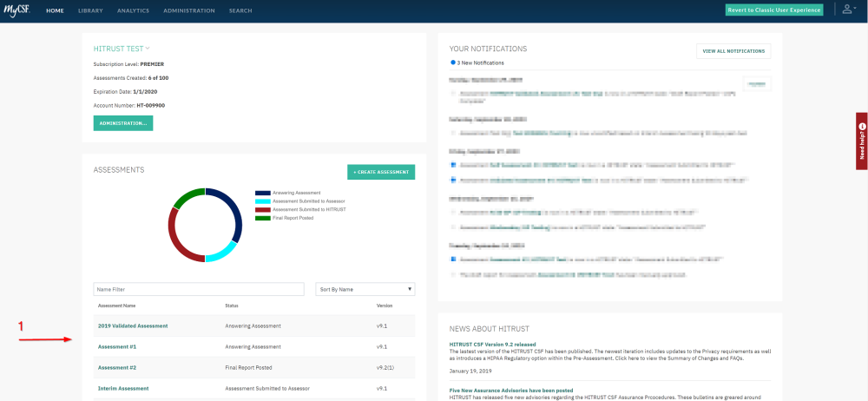The width and height of the screenshot is (868, 401).
Task: Click the Interim Assessment row's Submitted to Assessor status
Action: pos(267,389)
